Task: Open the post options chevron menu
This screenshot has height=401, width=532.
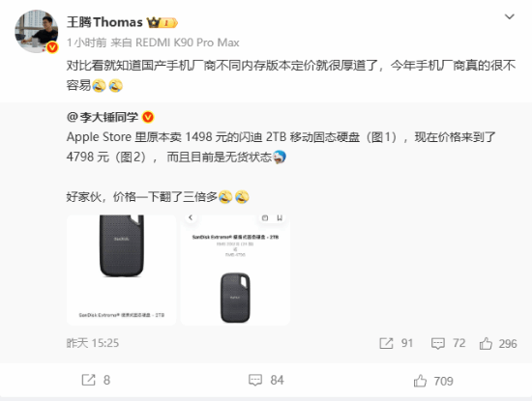Action: pyautogui.click(x=509, y=16)
